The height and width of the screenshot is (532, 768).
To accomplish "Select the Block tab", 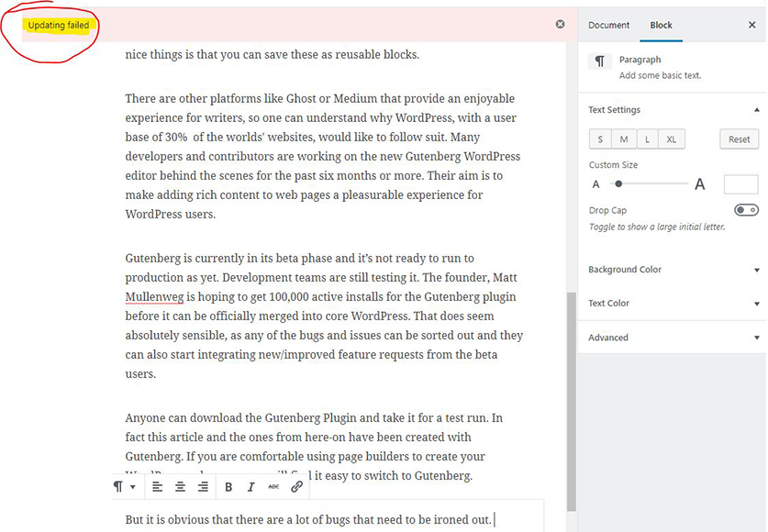I will point(661,25).
